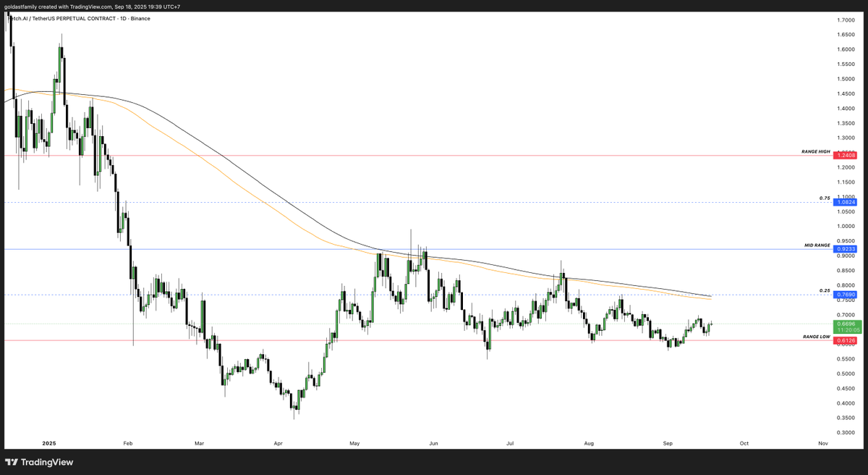868x475 pixels.
Task: Click the Apr time axis label
Action: [278, 442]
